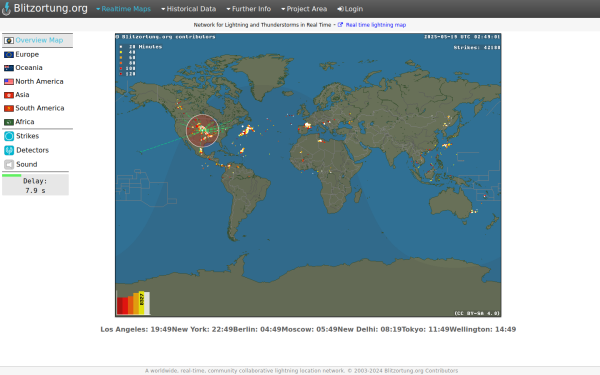This screenshot has height=375, width=600.
Task: Expand the Realtime Maps dropdown menu
Action: (123, 9)
